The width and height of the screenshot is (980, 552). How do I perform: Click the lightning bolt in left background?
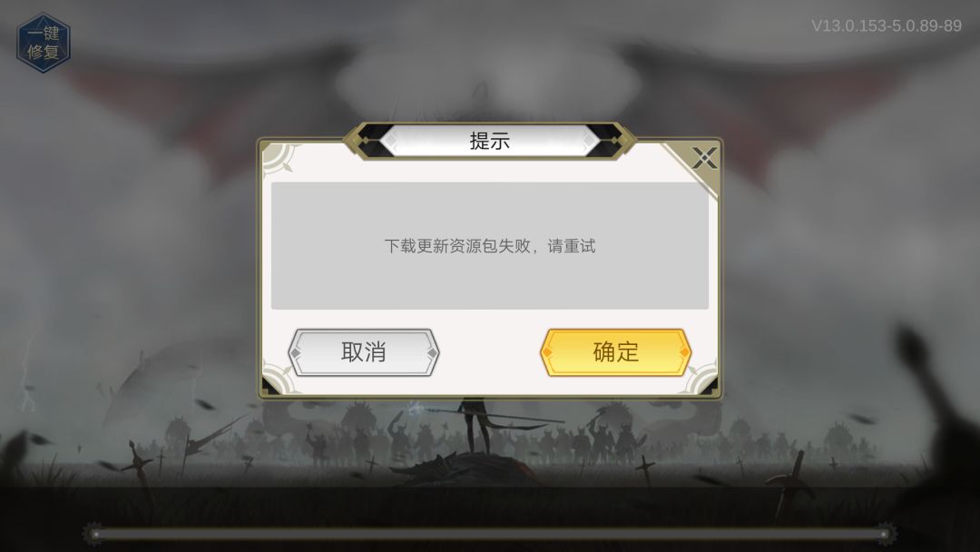[27, 381]
